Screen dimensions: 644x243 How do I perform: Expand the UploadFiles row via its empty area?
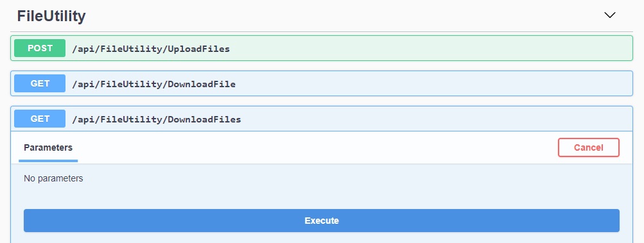point(431,49)
